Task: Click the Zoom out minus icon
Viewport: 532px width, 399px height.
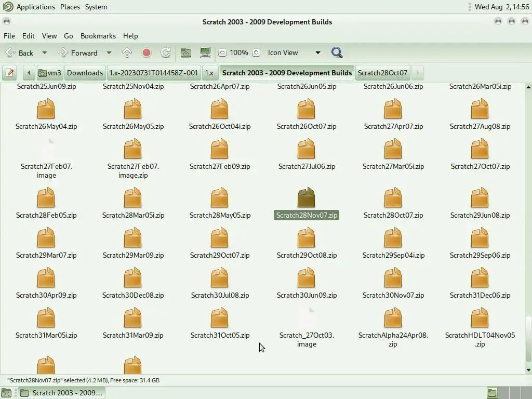Action: [x=222, y=52]
